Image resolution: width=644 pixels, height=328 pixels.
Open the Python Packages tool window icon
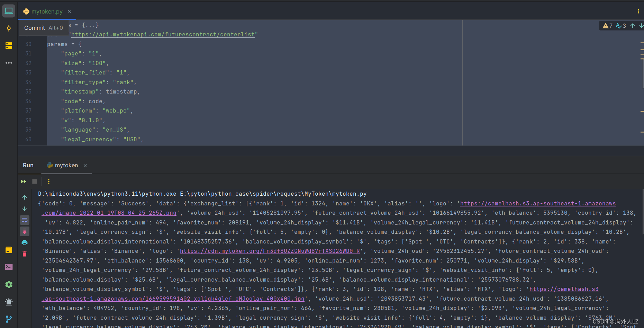[9, 250]
